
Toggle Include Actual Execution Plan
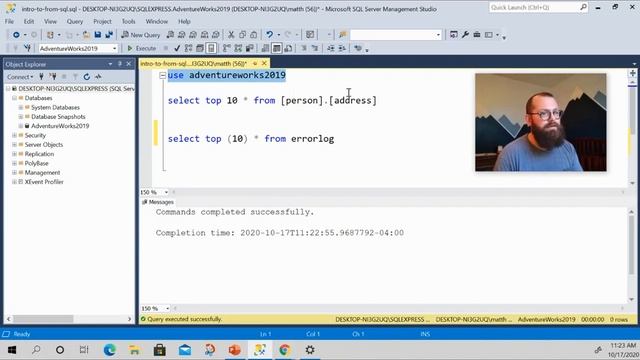227,48
